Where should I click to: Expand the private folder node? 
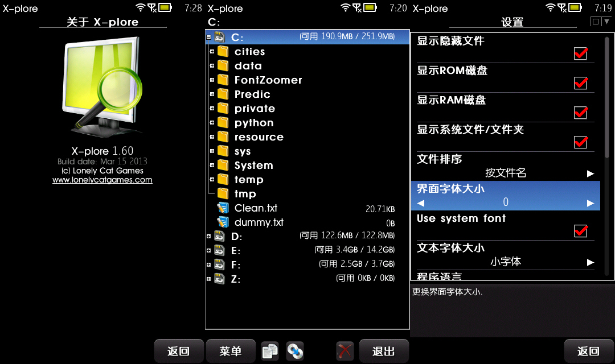click(212, 108)
